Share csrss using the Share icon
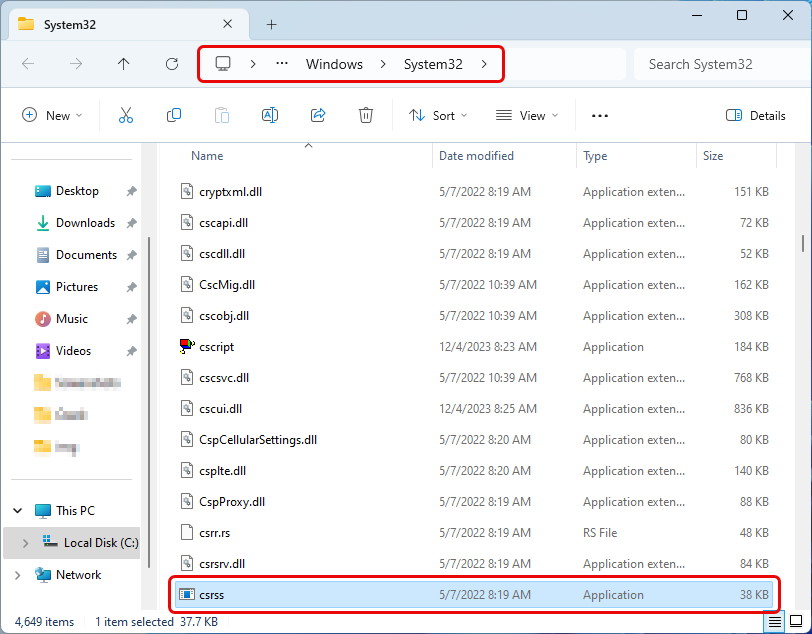This screenshot has height=634, width=812. 317,115
